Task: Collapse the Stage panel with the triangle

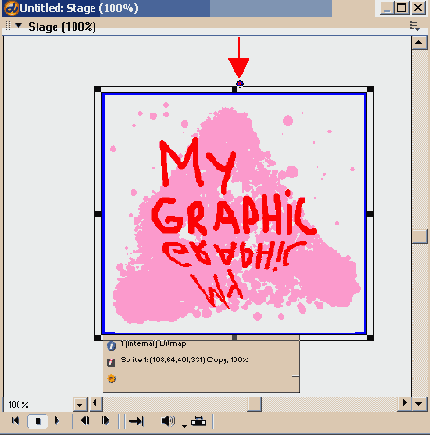Action: pyautogui.click(x=19, y=26)
